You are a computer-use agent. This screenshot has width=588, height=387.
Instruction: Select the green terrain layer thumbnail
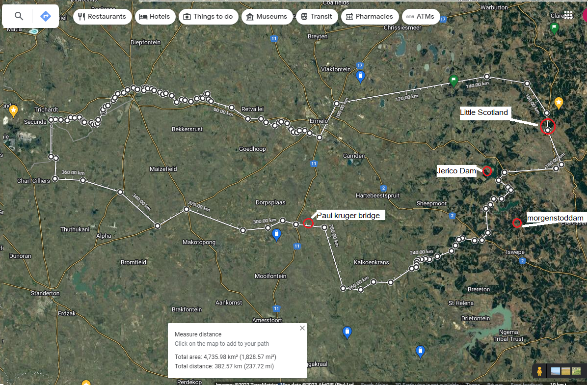point(576,371)
